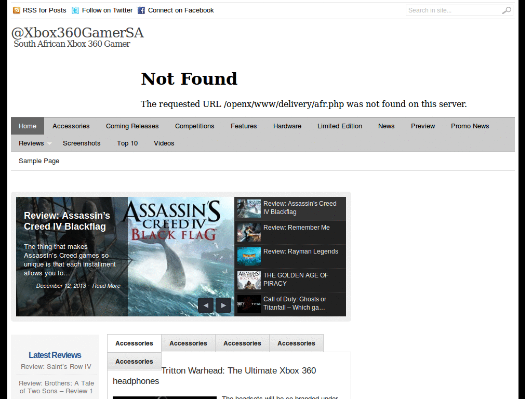
Task: Open Hardware menu item
Action: [287, 126]
